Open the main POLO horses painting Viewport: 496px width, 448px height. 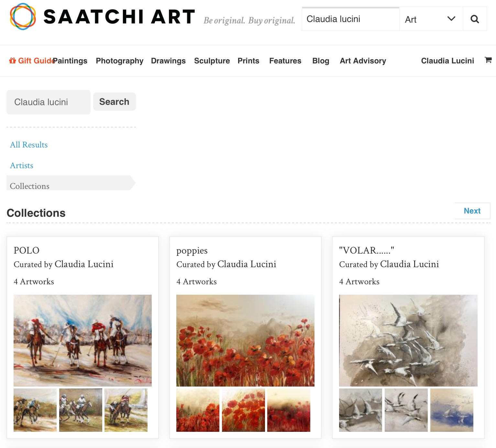(83, 340)
